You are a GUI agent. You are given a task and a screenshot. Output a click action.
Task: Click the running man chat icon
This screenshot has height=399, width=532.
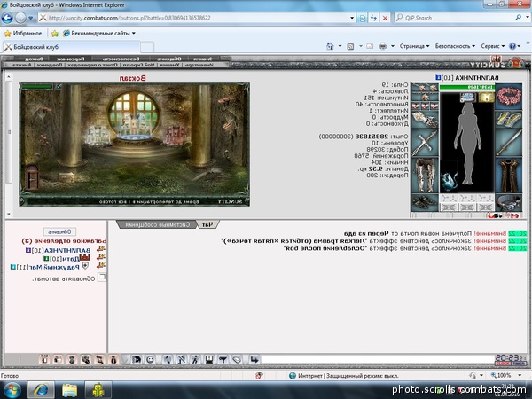tap(195, 359)
